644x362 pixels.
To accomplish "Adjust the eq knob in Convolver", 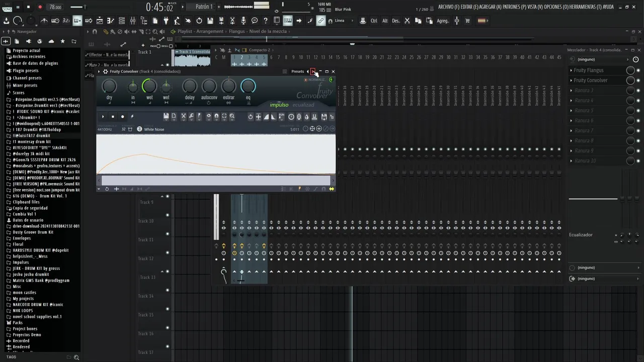I will pos(248,86).
